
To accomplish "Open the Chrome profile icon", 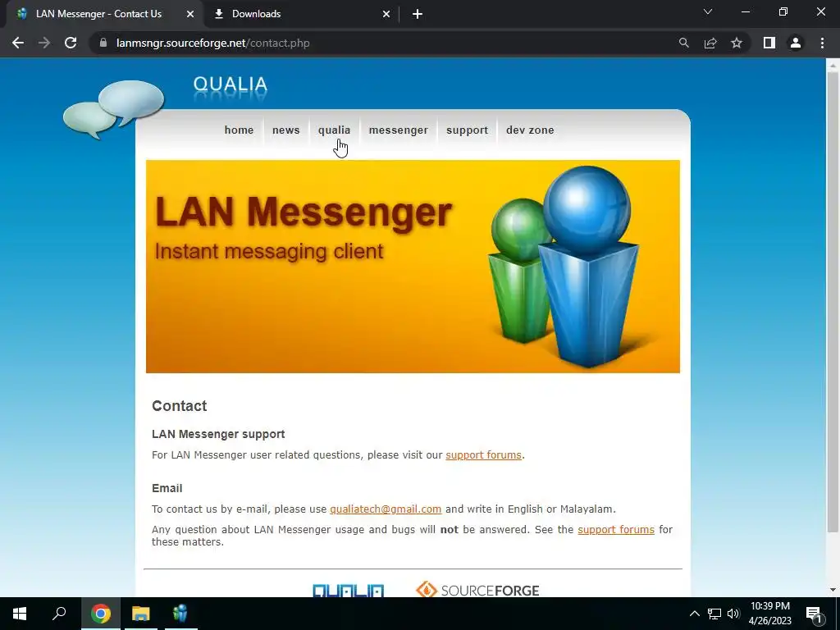I will click(x=796, y=43).
